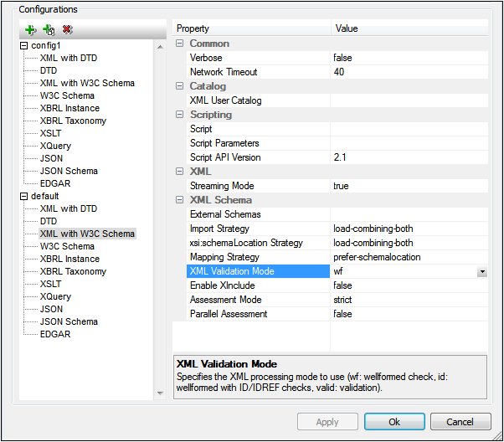Select JSON Schema under default

69,321
